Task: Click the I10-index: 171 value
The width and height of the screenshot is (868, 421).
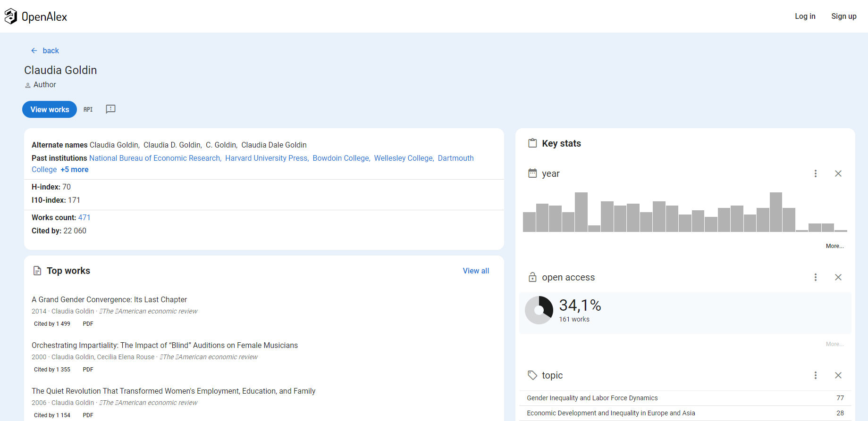Action: point(74,200)
